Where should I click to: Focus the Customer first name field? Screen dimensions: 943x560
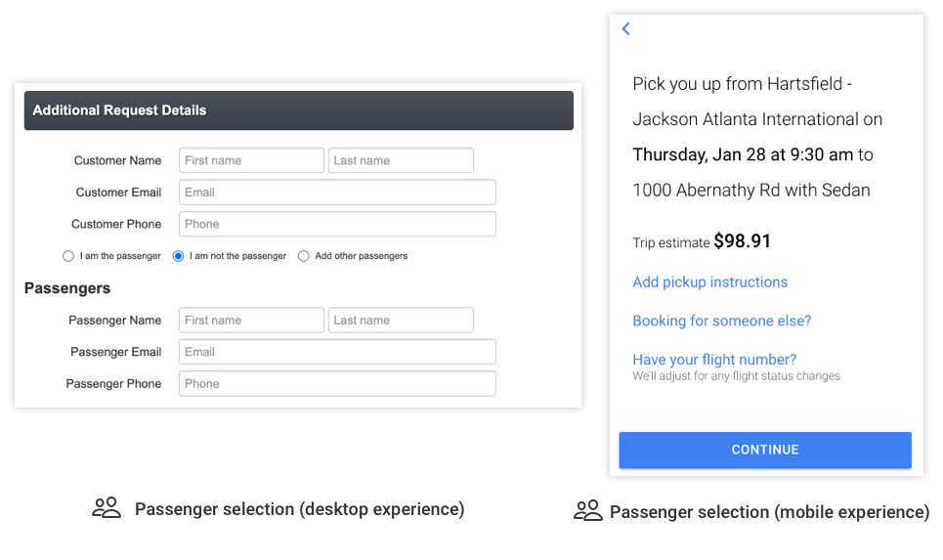pos(251,160)
